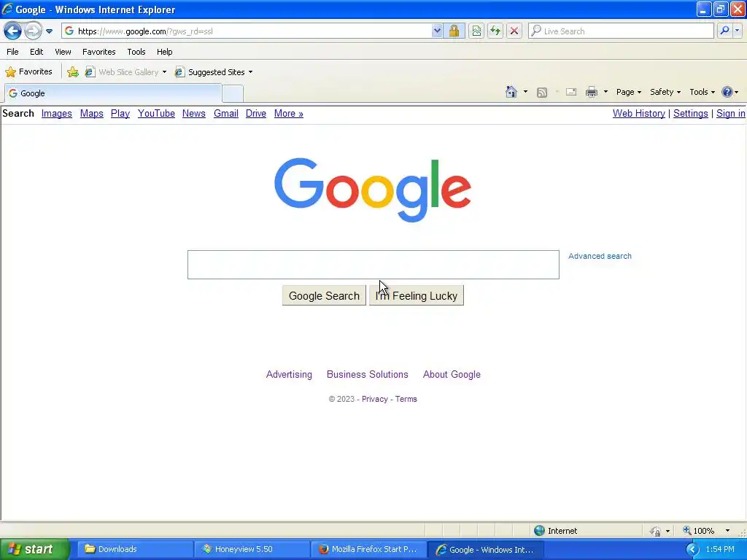The width and height of the screenshot is (747, 560).
Task: Open the command bar Tools menu
Action: click(702, 92)
